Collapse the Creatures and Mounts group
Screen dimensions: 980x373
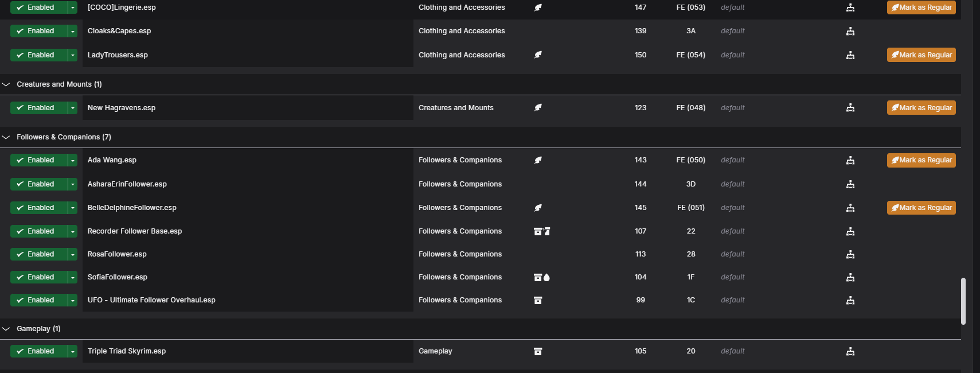[6, 84]
